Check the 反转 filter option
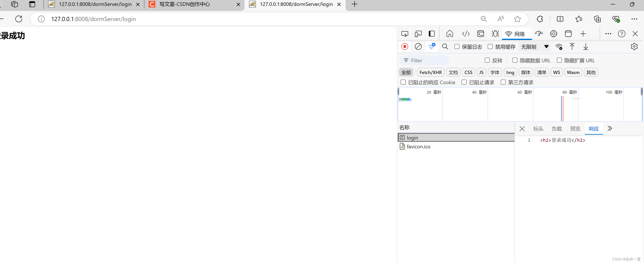 click(487, 60)
